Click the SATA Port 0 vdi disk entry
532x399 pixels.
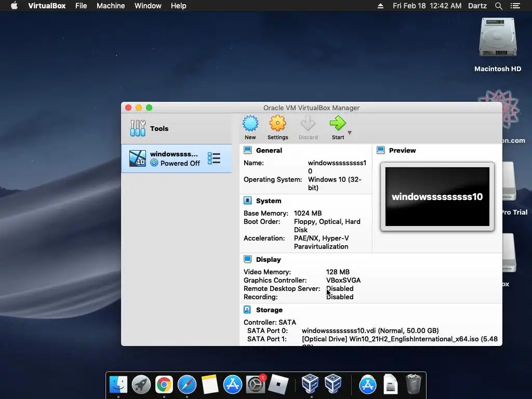(x=370, y=330)
